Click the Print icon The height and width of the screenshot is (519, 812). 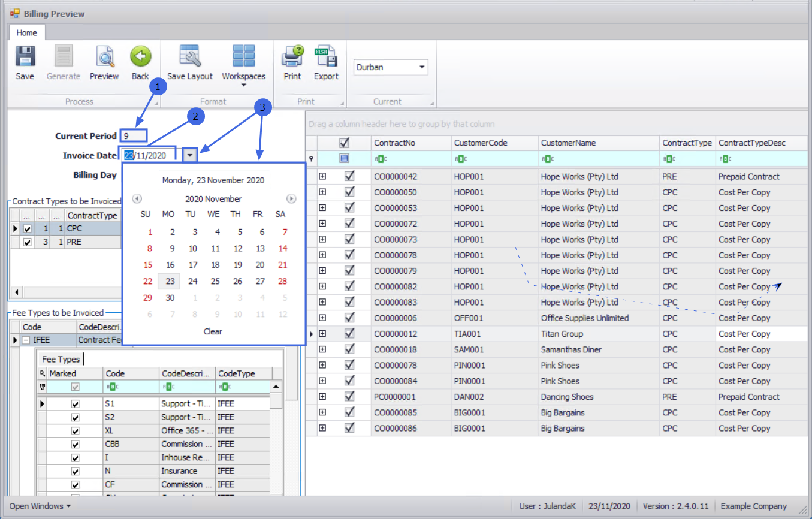pos(292,58)
